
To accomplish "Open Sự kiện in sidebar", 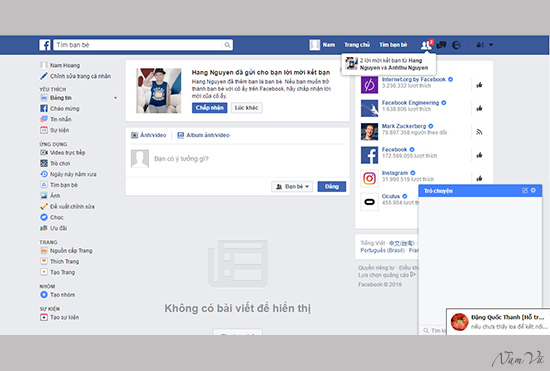I will pyautogui.click(x=54, y=130).
